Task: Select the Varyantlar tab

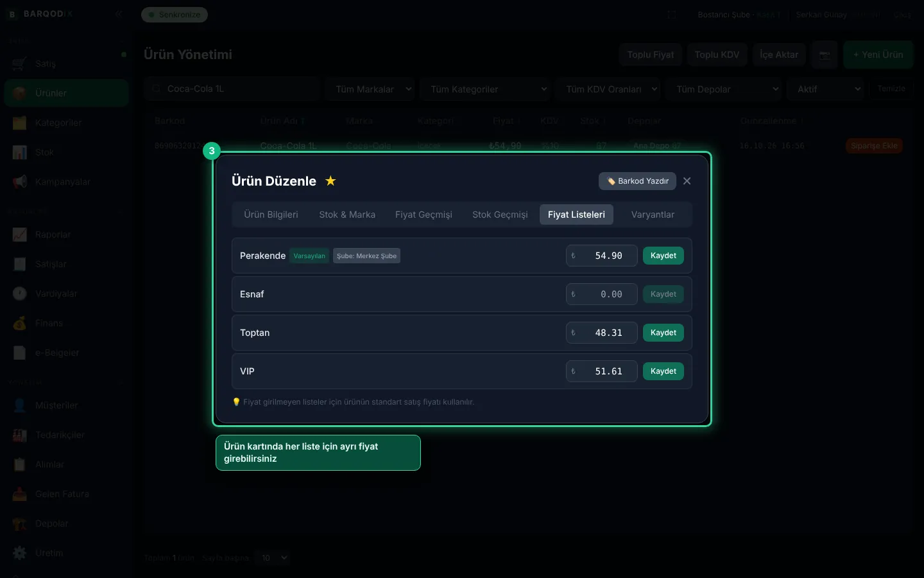Action: click(x=653, y=215)
